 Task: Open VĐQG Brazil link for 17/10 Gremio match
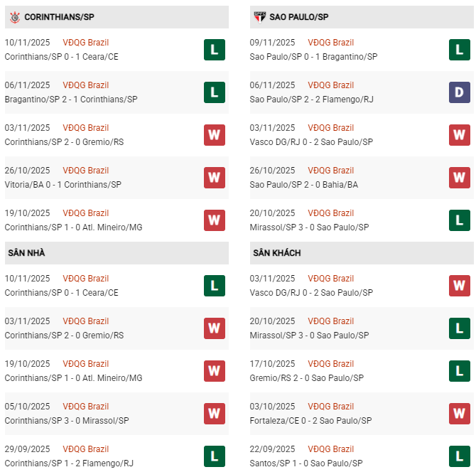[x=331, y=364]
